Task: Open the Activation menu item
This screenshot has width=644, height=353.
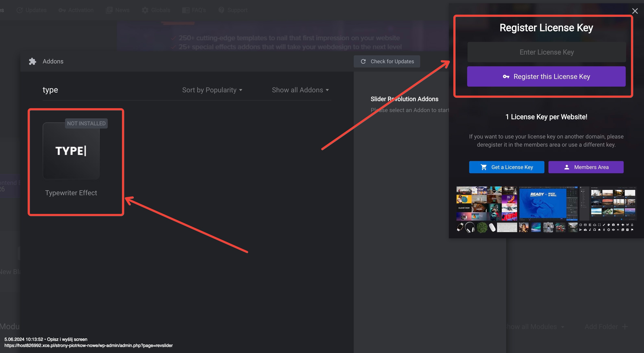Action: (76, 10)
